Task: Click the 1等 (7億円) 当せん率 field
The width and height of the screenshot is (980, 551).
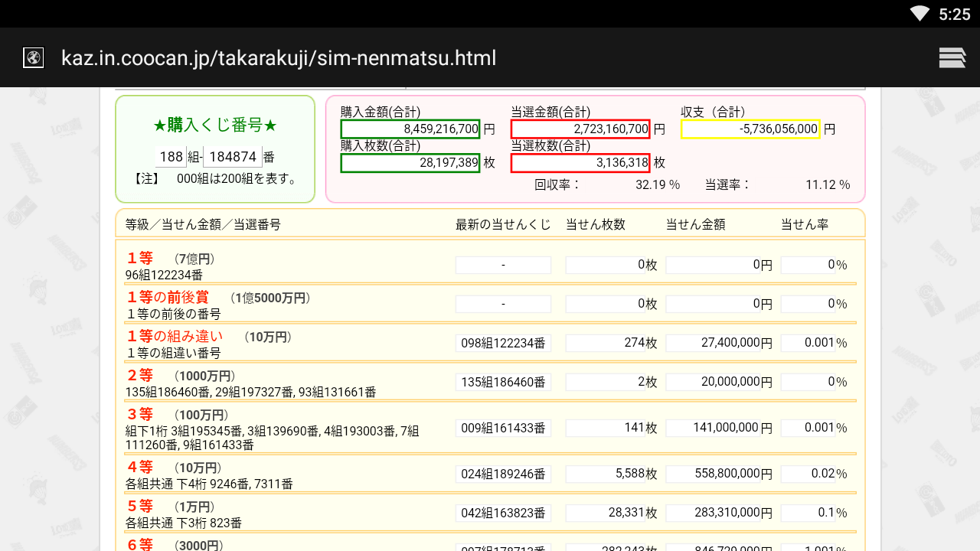Action: [808, 265]
